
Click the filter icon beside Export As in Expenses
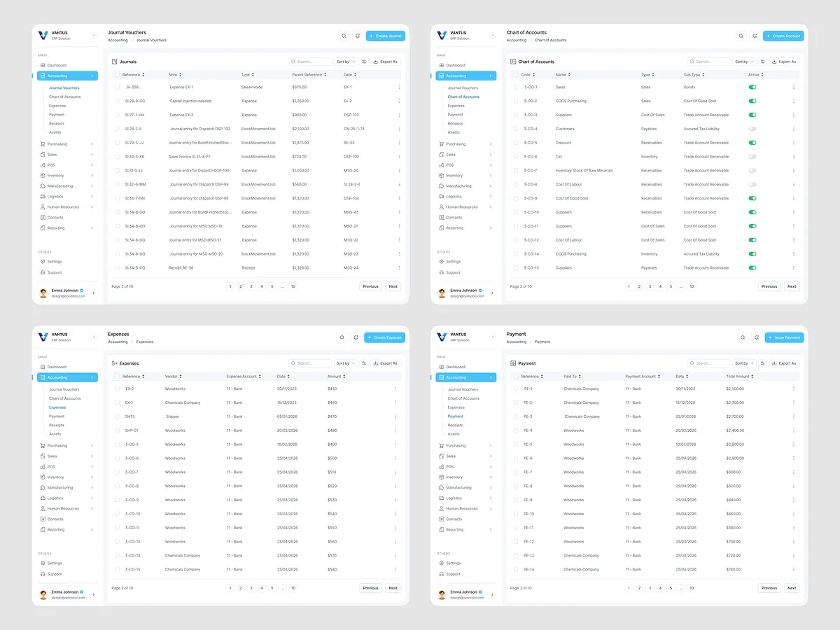pos(363,363)
